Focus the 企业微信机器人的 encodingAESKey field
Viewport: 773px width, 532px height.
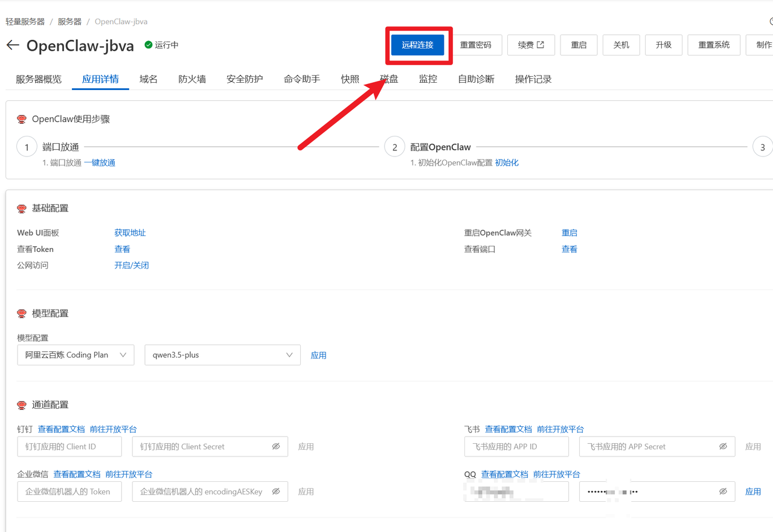(x=210, y=492)
